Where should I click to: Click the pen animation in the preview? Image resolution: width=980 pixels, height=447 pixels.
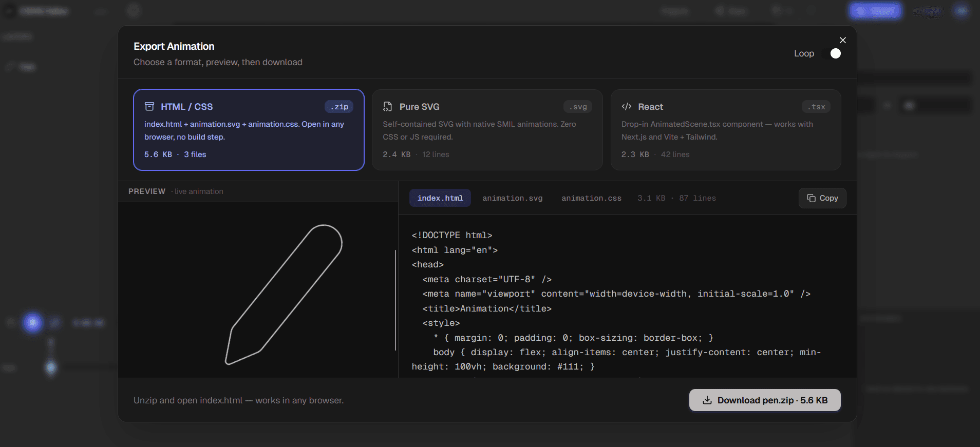[x=284, y=295]
